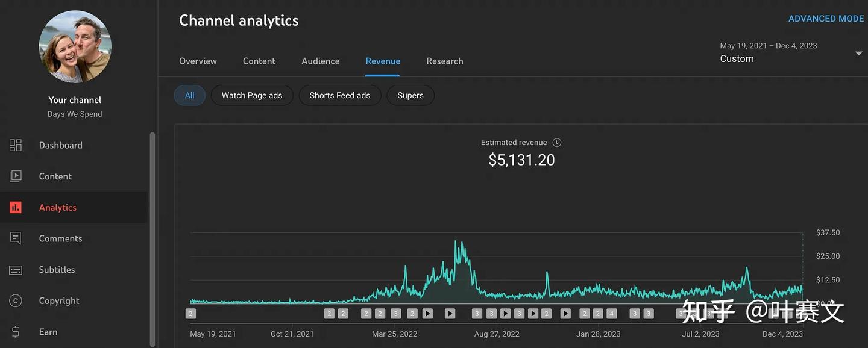Click the Channel analytics heading

coord(239,20)
